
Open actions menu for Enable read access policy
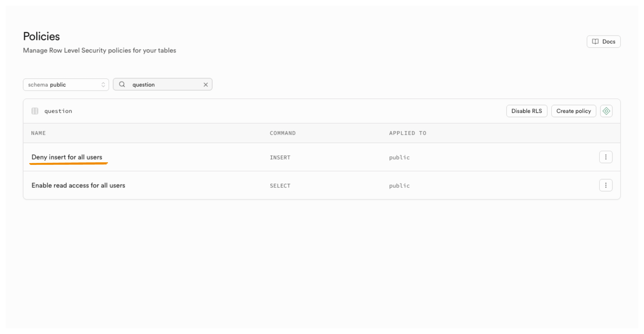pos(606,185)
